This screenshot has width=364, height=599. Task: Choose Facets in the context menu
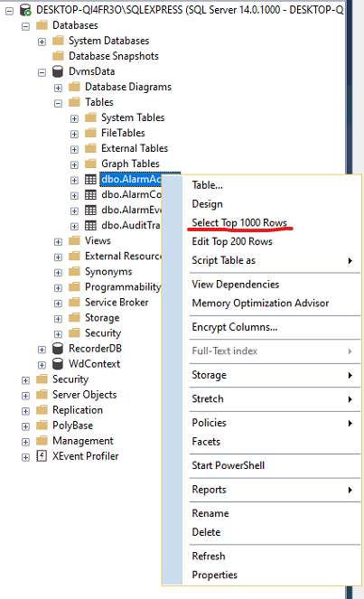click(x=206, y=442)
